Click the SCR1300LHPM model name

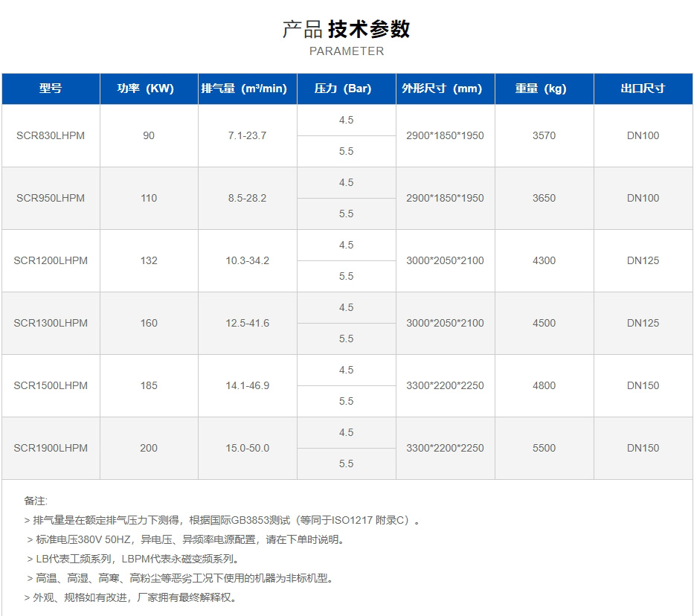pyautogui.click(x=51, y=324)
